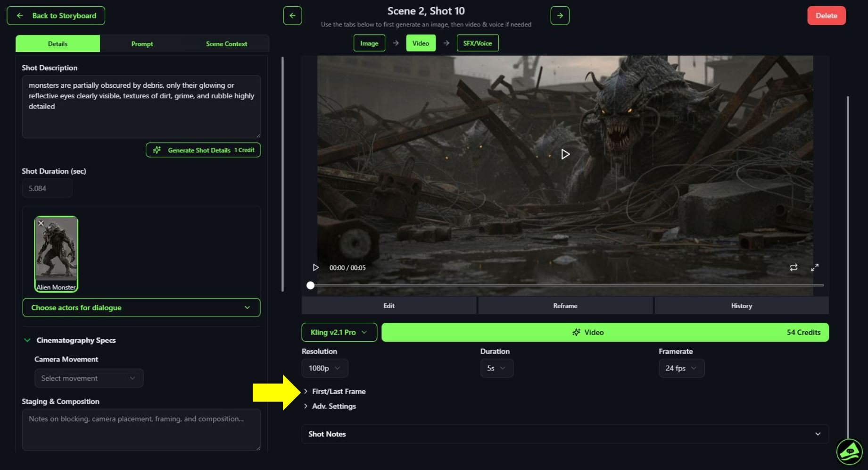868x470 pixels.
Task: Switch to the SFX/Voice tab
Action: tap(478, 43)
